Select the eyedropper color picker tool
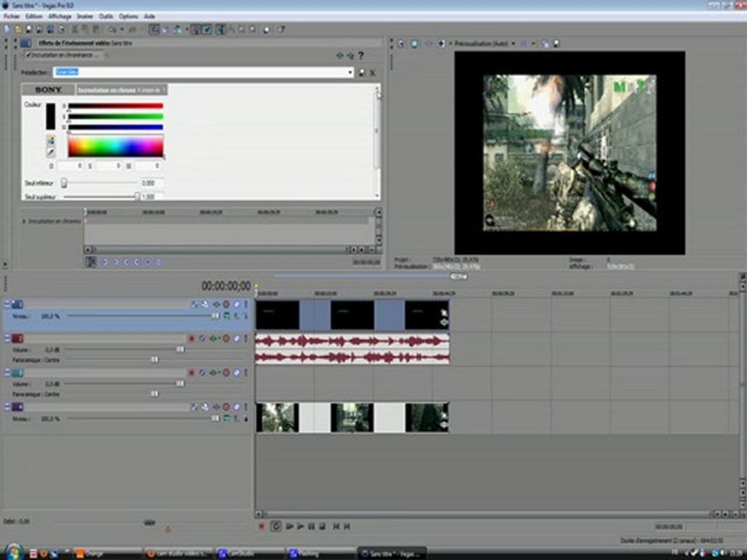Viewport: 747px width, 560px height. pyautogui.click(x=50, y=152)
